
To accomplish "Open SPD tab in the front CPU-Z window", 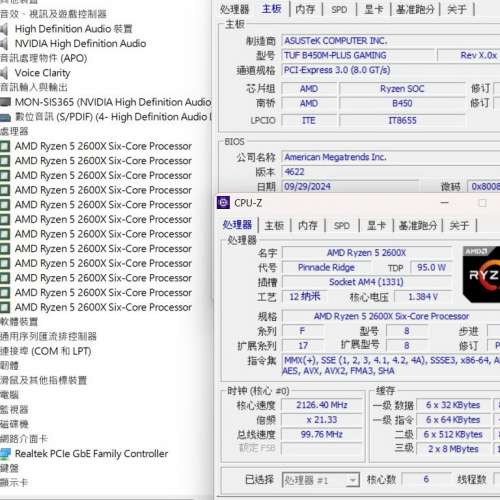I will (342, 226).
